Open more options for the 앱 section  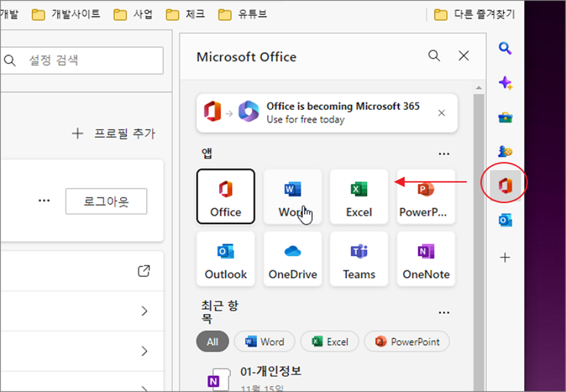pos(444,154)
